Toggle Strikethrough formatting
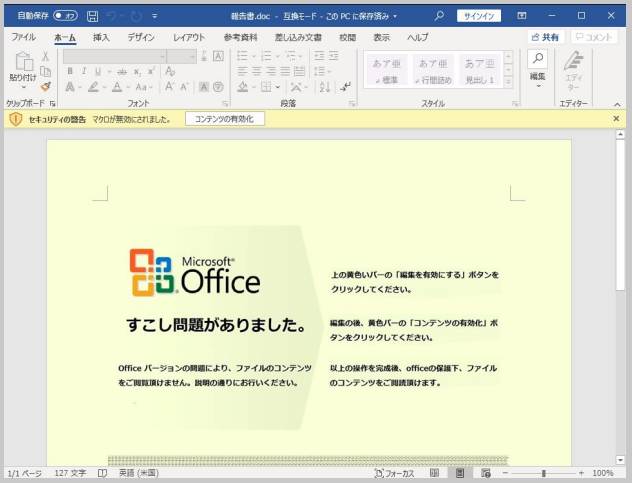Screen dimensions: 632x483 122,72
